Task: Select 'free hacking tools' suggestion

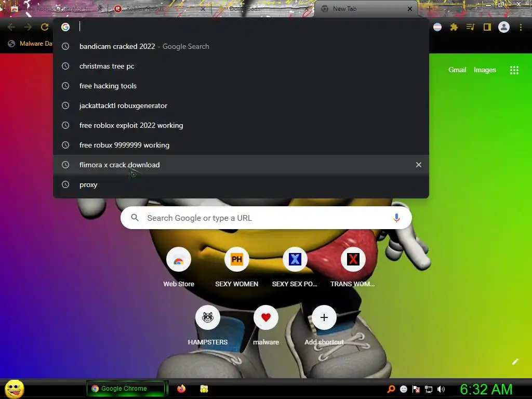Action: [241, 86]
